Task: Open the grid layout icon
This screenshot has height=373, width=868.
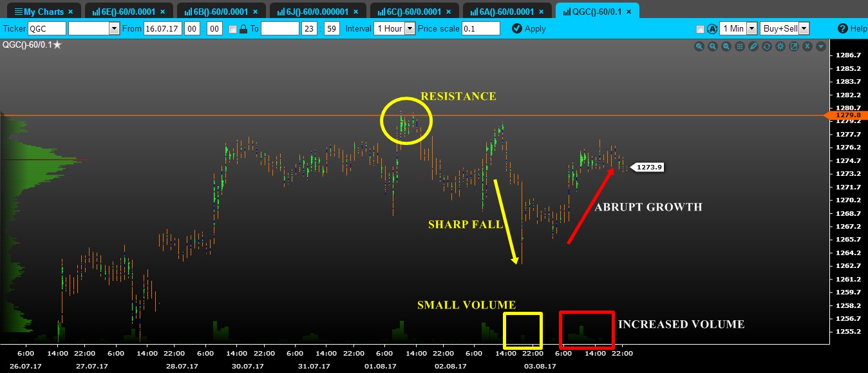Action: coord(740,46)
